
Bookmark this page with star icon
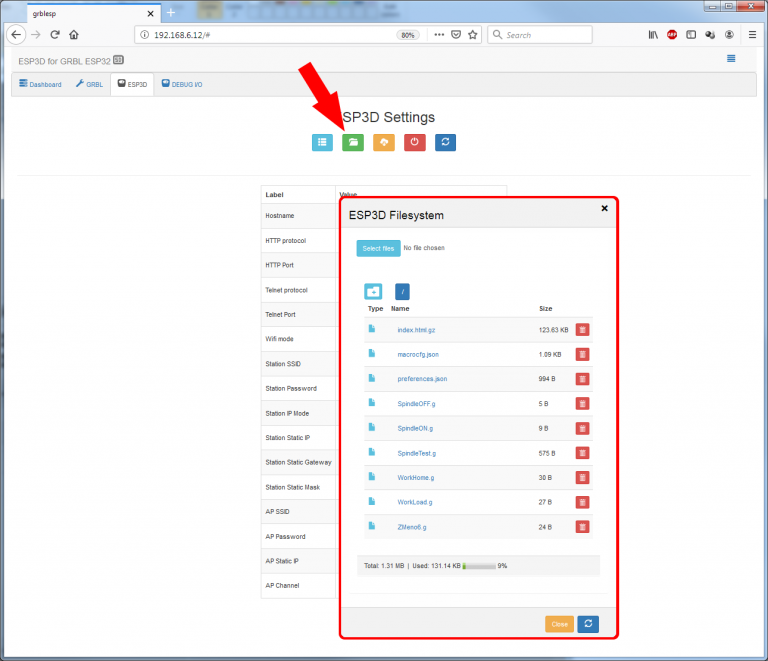click(x=473, y=35)
